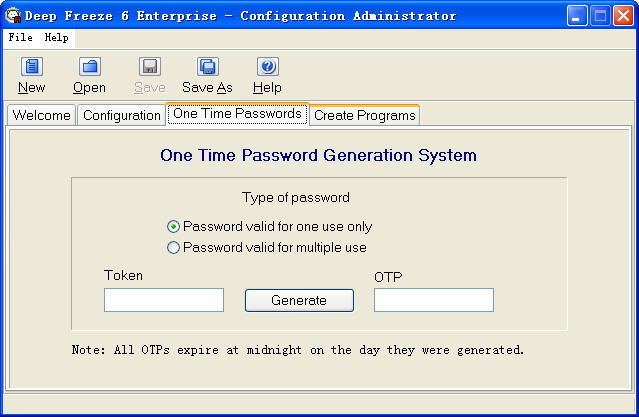This screenshot has width=639, height=417.
Task: Select the One Time Passwords tab
Action: tap(237, 113)
